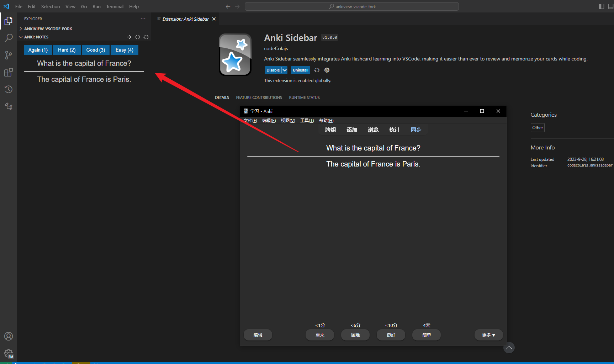The width and height of the screenshot is (614, 364).
Task: Open 更多 dropdown in Anki window
Action: click(x=488, y=335)
